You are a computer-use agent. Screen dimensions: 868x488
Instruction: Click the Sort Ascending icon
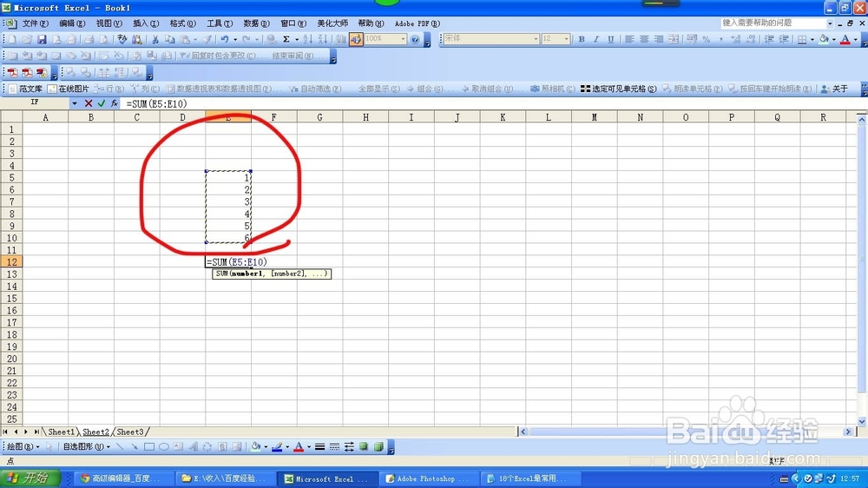click(308, 39)
